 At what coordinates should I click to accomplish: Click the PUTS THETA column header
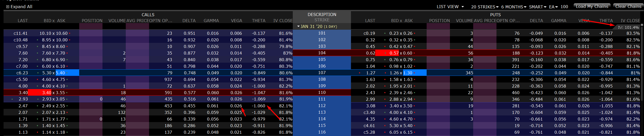coord(606,21)
